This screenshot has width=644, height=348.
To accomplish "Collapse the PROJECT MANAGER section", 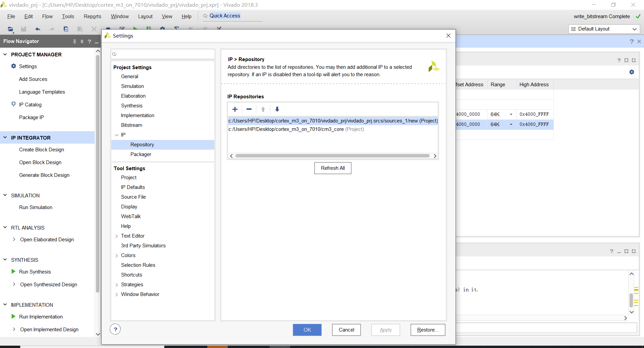I will (5, 54).
